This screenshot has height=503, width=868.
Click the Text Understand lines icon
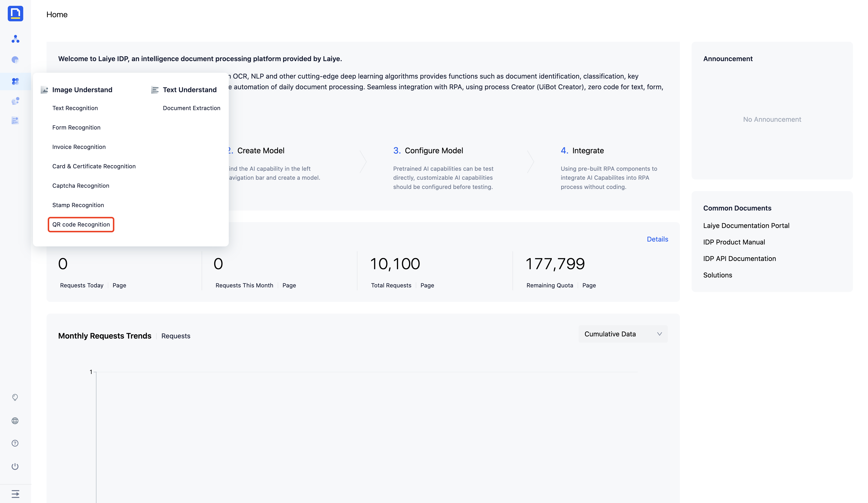pyautogui.click(x=155, y=90)
